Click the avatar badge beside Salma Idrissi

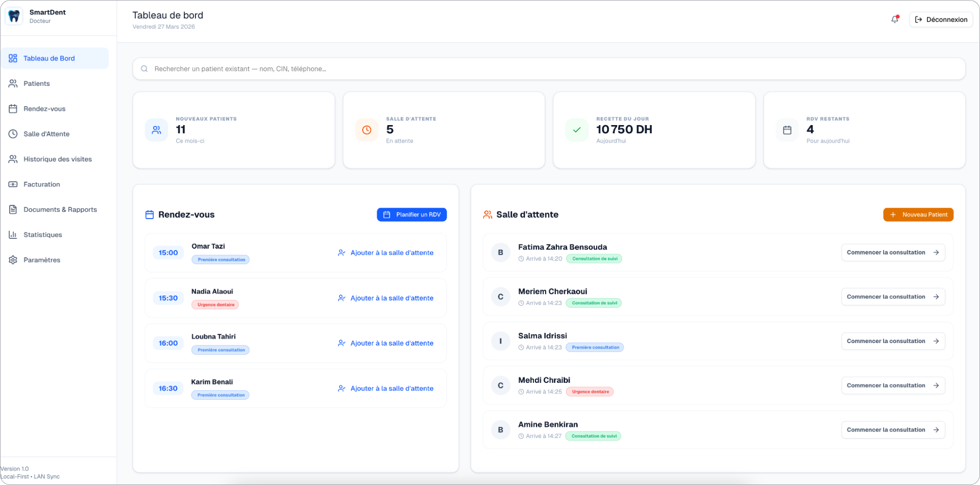[x=500, y=342]
